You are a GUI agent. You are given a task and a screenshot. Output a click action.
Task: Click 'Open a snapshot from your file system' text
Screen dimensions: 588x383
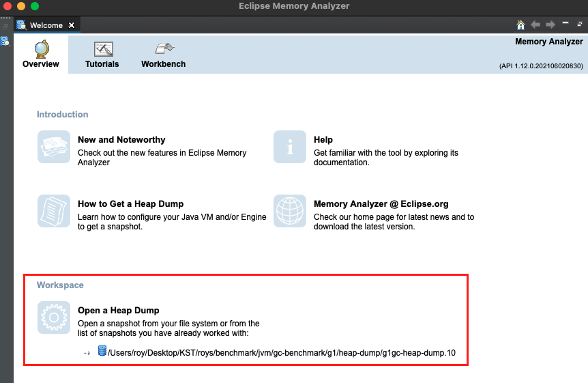[x=168, y=328]
